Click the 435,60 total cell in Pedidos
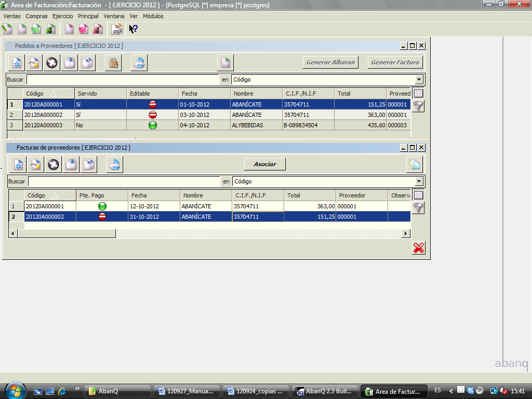 pos(360,125)
